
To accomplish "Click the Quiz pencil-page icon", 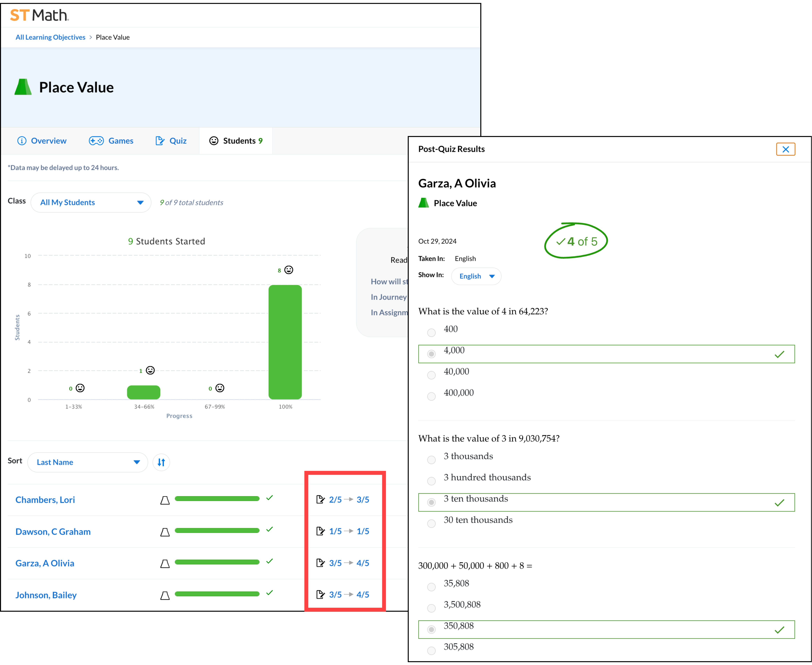I will (x=160, y=140).
